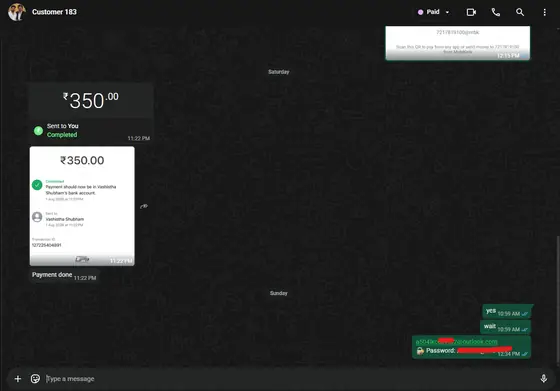Forward the payment receipt image

pos(144,206)
